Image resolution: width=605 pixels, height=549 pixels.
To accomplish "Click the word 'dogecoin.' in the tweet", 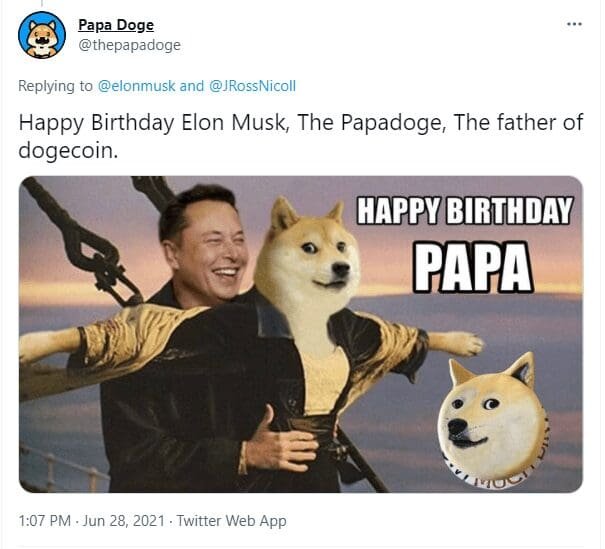I will click(x=68, y=150).
